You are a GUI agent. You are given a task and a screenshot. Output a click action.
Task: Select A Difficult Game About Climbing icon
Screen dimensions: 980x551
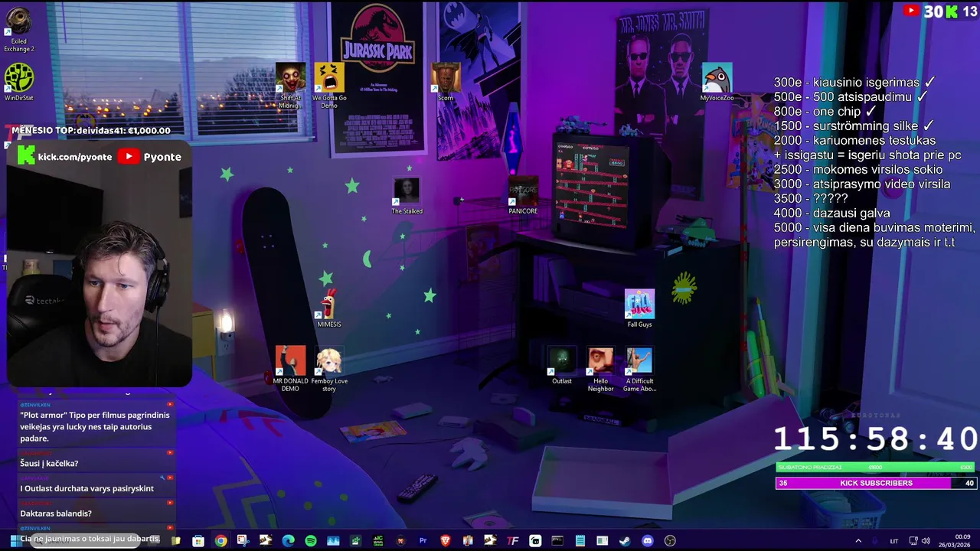(x=639, y=369)
